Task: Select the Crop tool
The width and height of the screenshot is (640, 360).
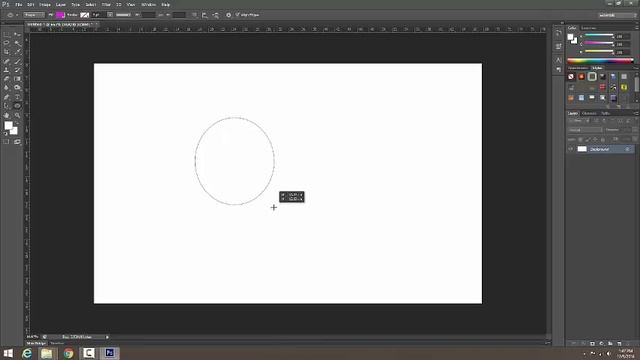Action: [x=6, y=52]
